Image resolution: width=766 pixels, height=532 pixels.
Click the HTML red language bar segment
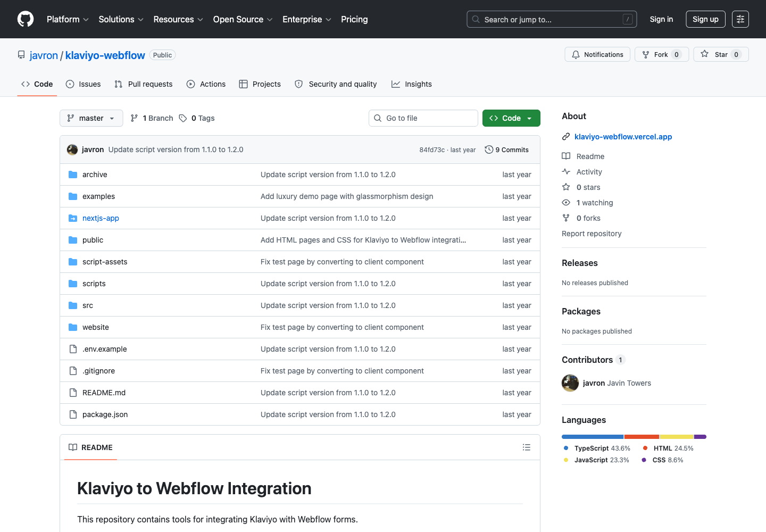pyautogui.click(x=642, y=437)
